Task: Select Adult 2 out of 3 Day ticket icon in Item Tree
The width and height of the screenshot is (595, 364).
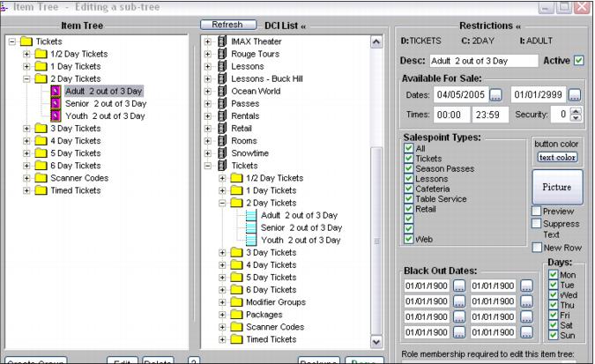Action: pyautogui.click(x=56, y=91)
